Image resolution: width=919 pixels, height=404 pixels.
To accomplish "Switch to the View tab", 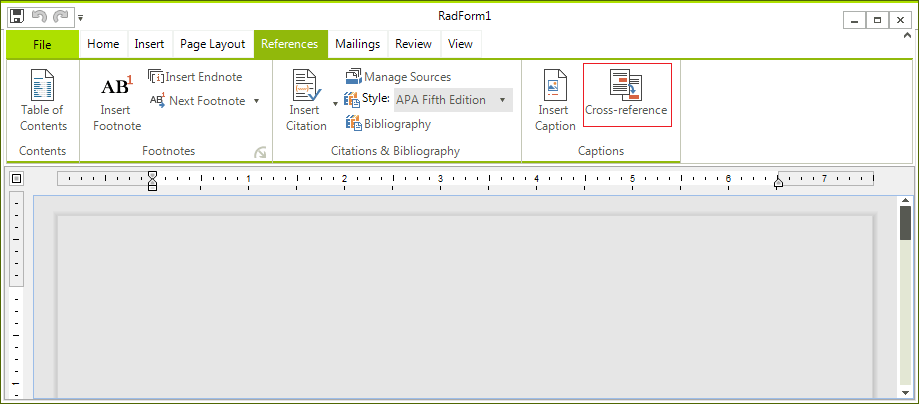I will (x=460, y=44).
